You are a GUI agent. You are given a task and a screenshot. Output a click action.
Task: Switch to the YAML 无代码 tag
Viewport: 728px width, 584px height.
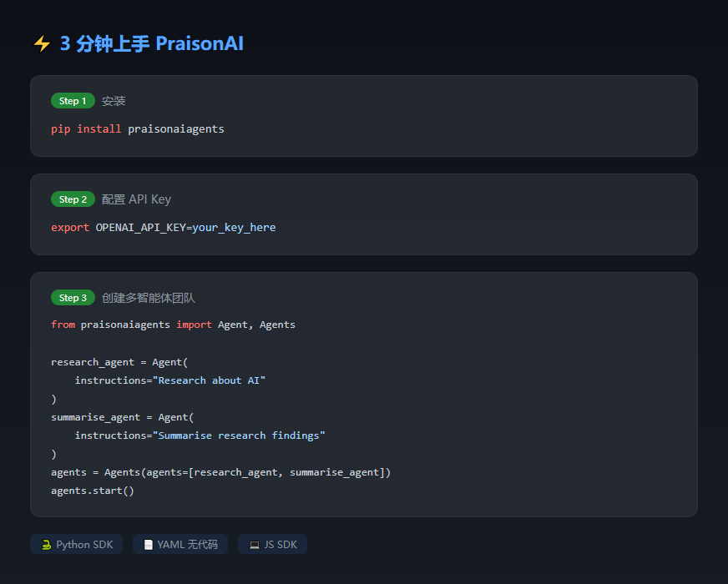(187, 545)
